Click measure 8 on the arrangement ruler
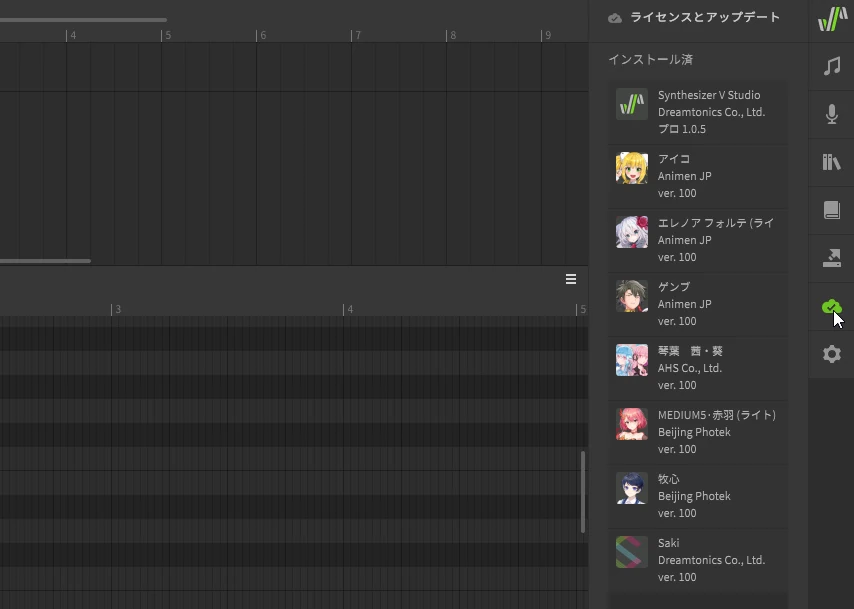 pyautogui.click(x=451, y=35)
